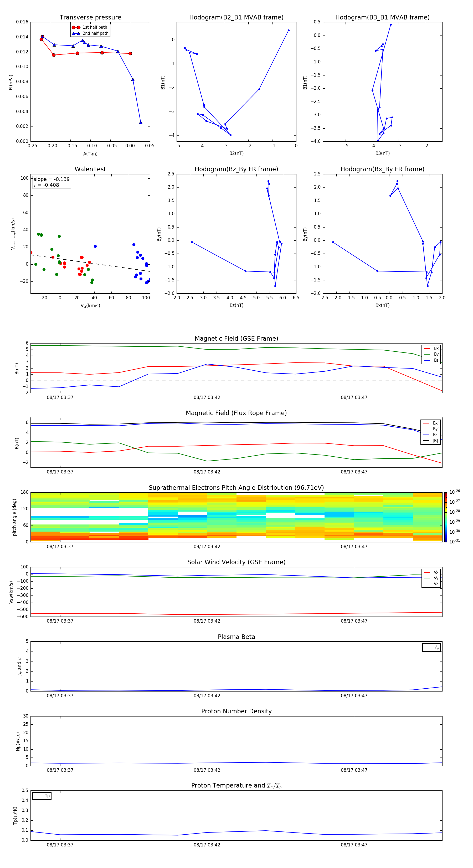
Task: Click 'Bx(nT)' x-axis label of hodogram
Action: pyautogui.click(x=382, y=305)
